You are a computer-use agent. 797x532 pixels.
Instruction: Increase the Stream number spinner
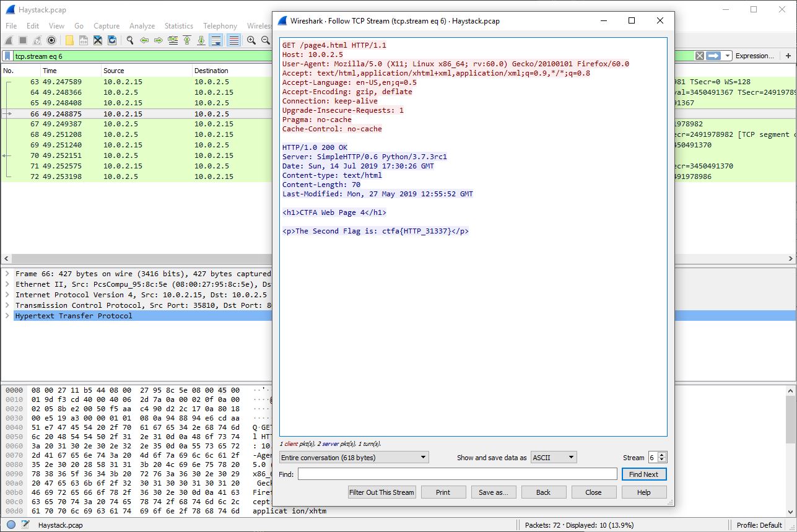click(x=663, y=455)
